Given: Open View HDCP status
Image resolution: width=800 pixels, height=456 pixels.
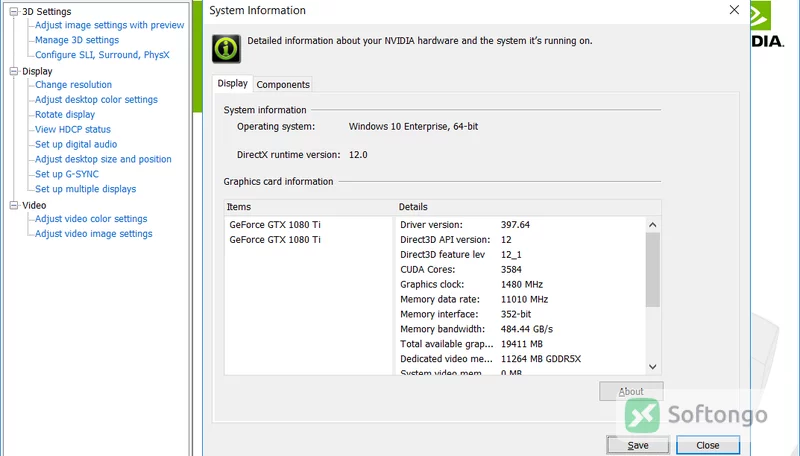Looking at the screenshot, I should tap(72, 129).
